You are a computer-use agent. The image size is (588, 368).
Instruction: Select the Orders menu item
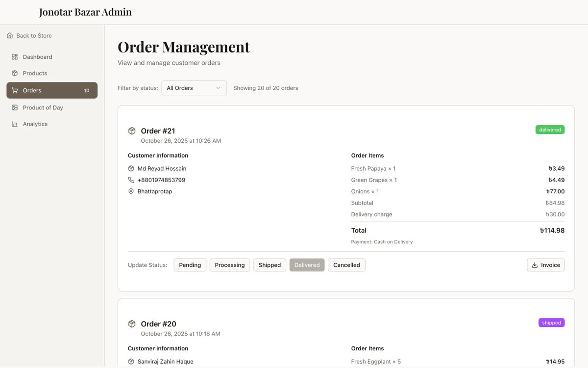pos(52,90)
